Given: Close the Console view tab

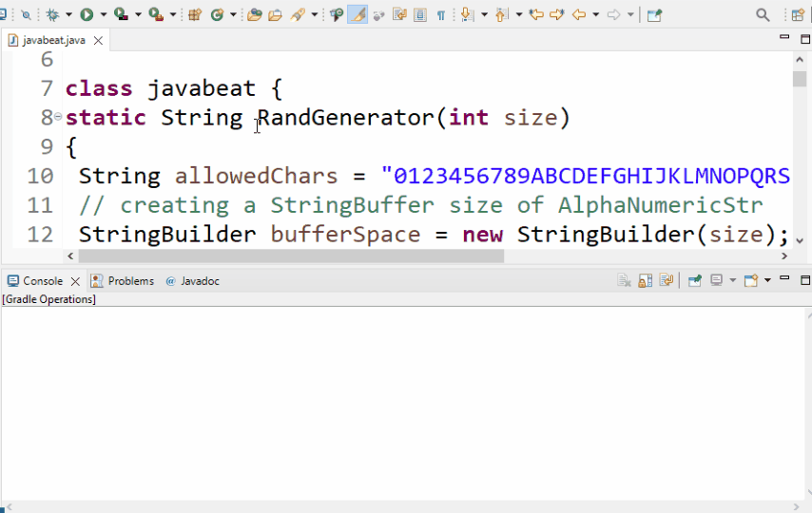Looking at the screenshot, I should point(75,281).
